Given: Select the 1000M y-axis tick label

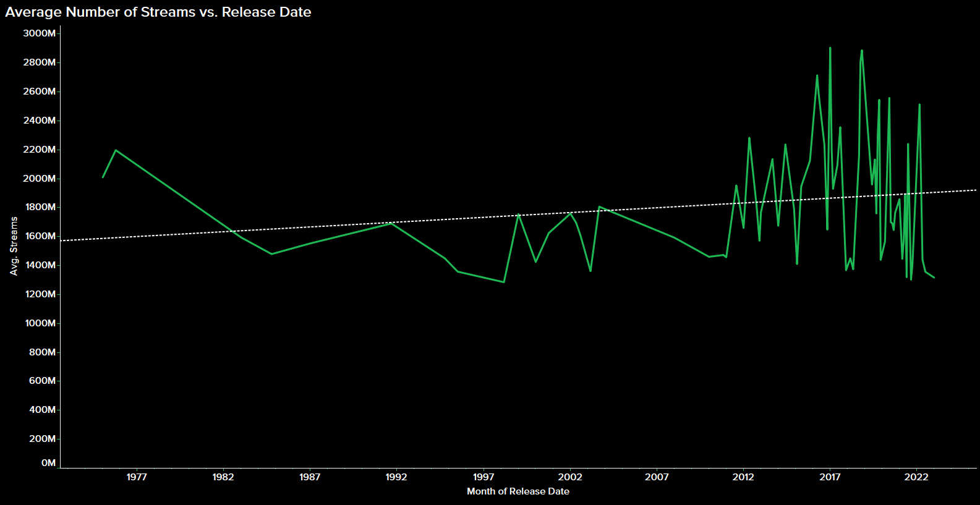Looking at the screenshot, I should pyautogui.click(x=40, y=323).
